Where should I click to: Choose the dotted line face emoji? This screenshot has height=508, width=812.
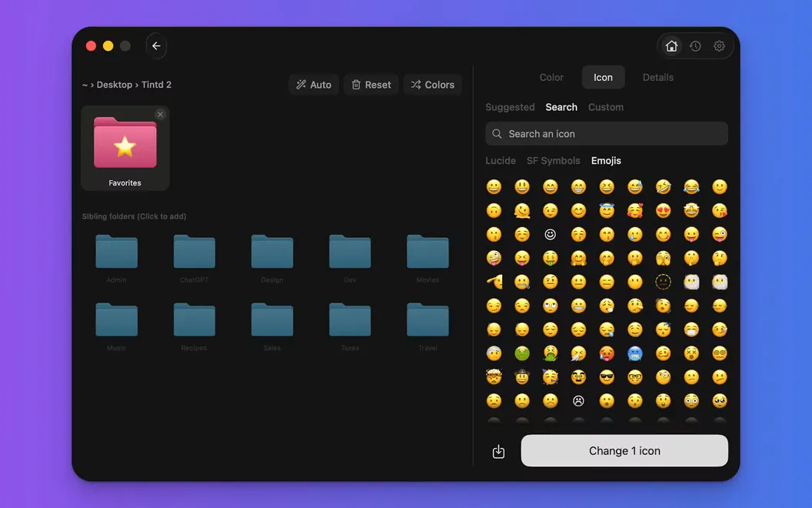click(663, 282)
